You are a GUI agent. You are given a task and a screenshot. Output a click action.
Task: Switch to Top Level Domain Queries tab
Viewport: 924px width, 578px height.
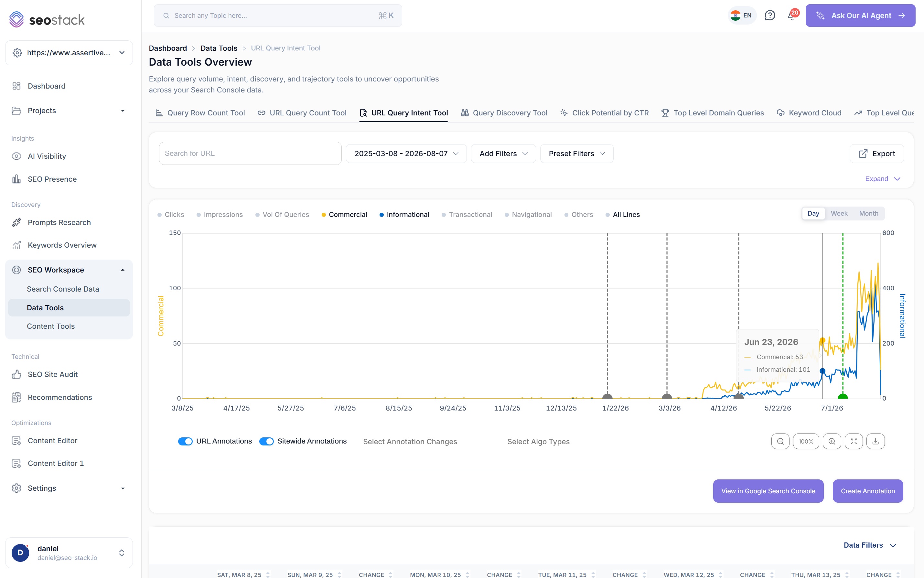tap(713, 113)
